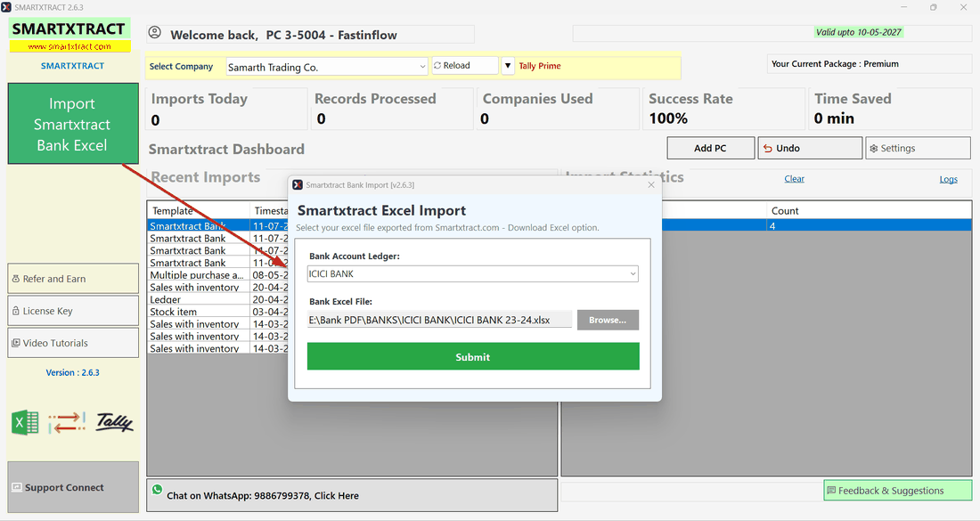Click the Refer and Earn icon
The width and height of the screenshot is (980, 521).
[x=16, y=279]
